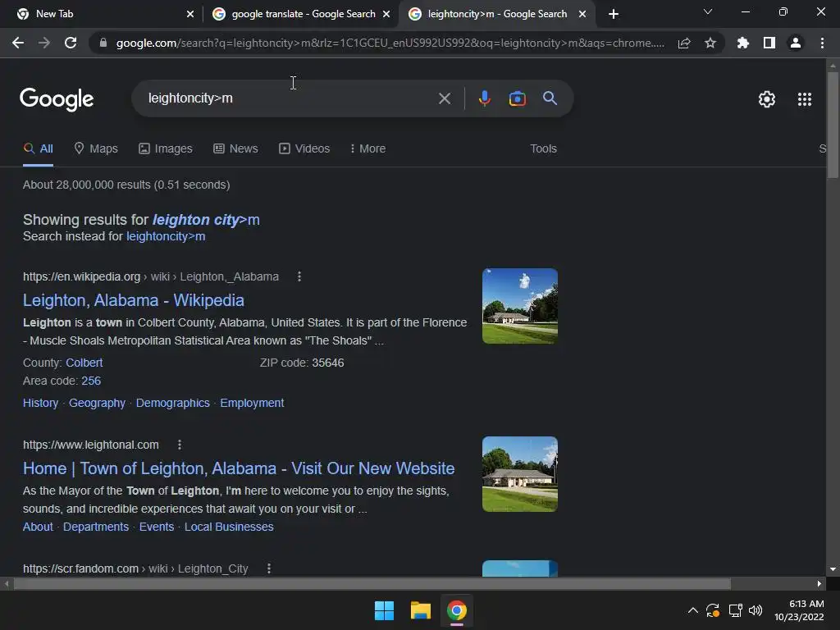Open the About sitelink
Image resolution: width=840 pixels, height=630 pixels.
(x=38, y=527)
